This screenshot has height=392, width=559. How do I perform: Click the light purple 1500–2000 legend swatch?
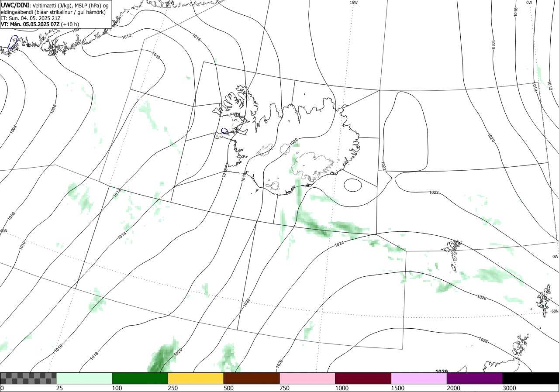[x=419, y=378]
